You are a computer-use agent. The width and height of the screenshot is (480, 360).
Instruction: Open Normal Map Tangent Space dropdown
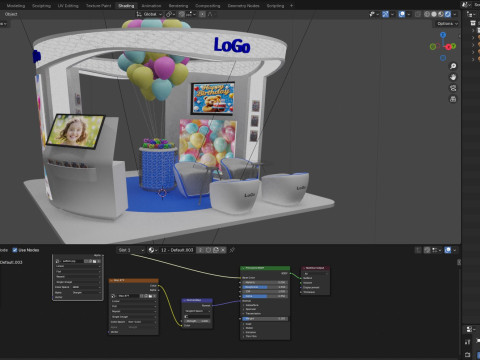(x=197, y=311)
